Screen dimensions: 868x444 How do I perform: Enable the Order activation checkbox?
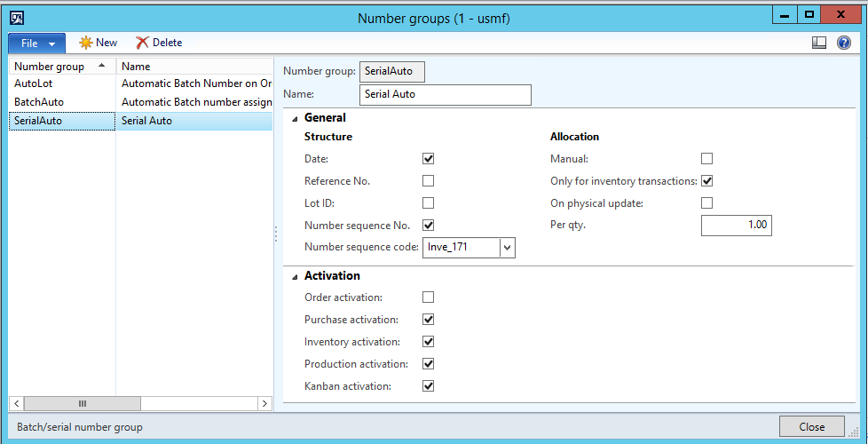point(429,297)
